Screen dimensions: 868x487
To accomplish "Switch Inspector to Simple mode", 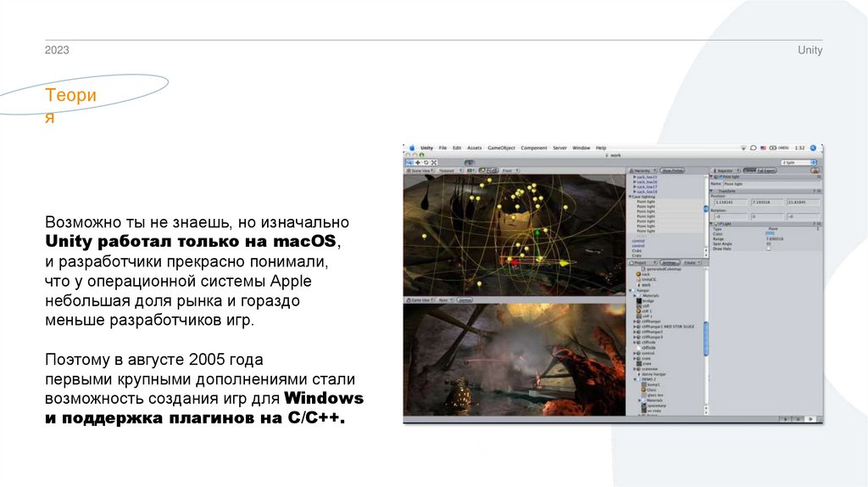I will click(749, 170).
